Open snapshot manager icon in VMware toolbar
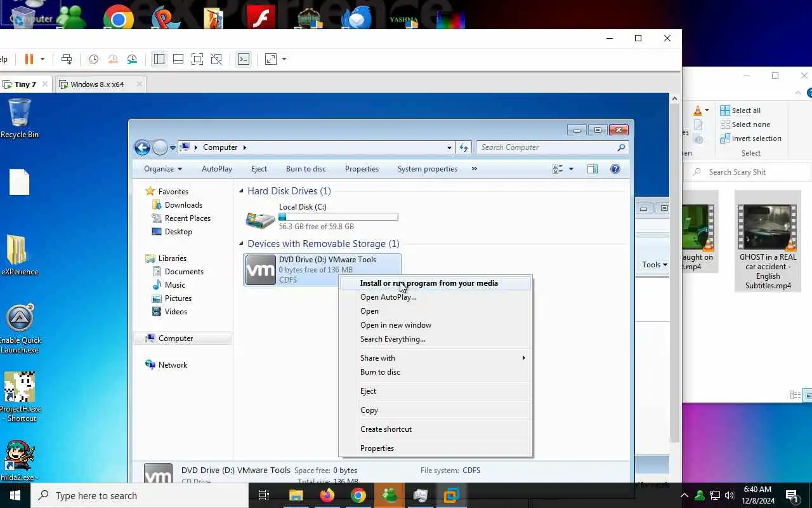The width and height of the screenshot is (812, 508). click(132, 59)
